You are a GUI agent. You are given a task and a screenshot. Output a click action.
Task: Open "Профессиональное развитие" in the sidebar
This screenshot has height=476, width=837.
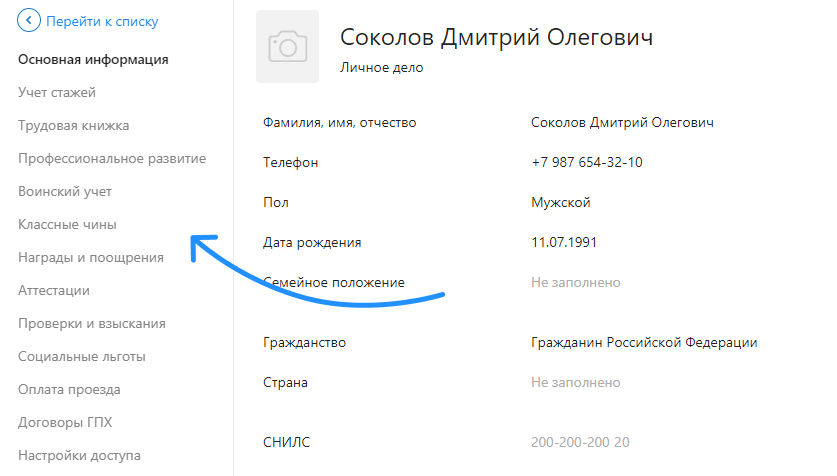[112, 158]
